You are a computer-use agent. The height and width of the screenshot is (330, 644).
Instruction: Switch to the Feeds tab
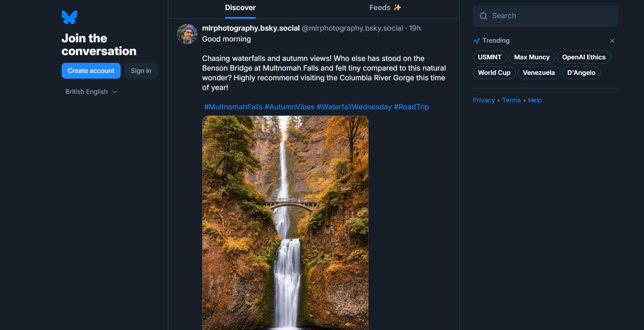pyautogui.click(x=379, y=7)
